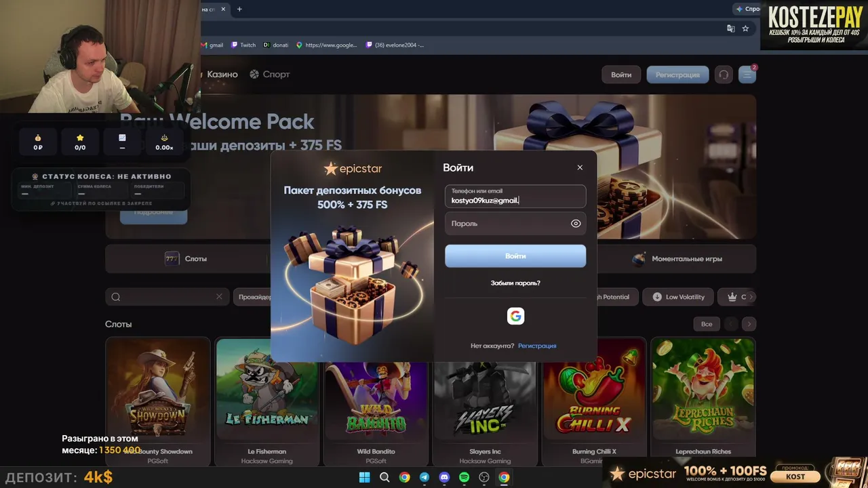Image resolution: width=868 pixels, height=488 pixels.
Task: Open Telegram from the taskbar
Action: (425, 477)
